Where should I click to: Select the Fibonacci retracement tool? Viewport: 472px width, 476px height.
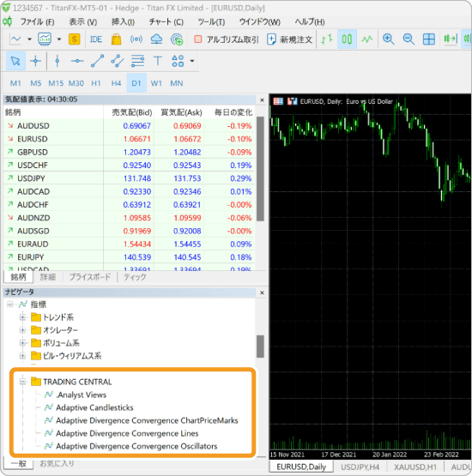pos(137,61)
